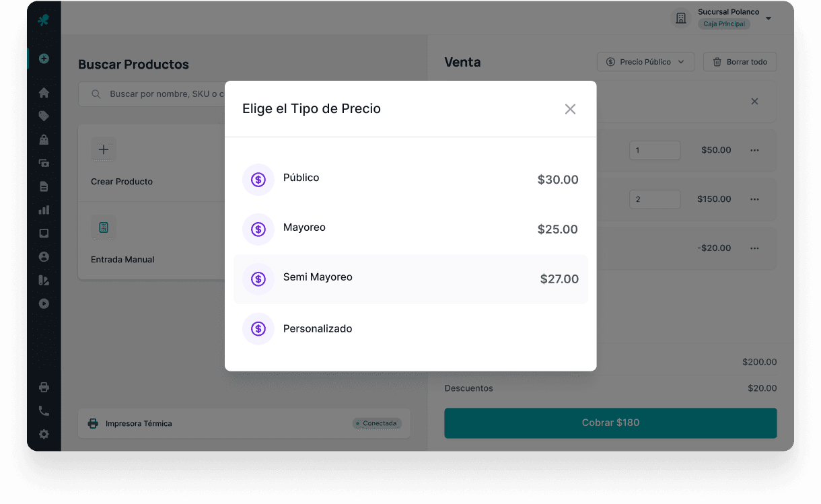The width and height of the screenshot is (821, 504).
Task: Expand the Sucursal Polanco branch selector
Action: [768, 18]
